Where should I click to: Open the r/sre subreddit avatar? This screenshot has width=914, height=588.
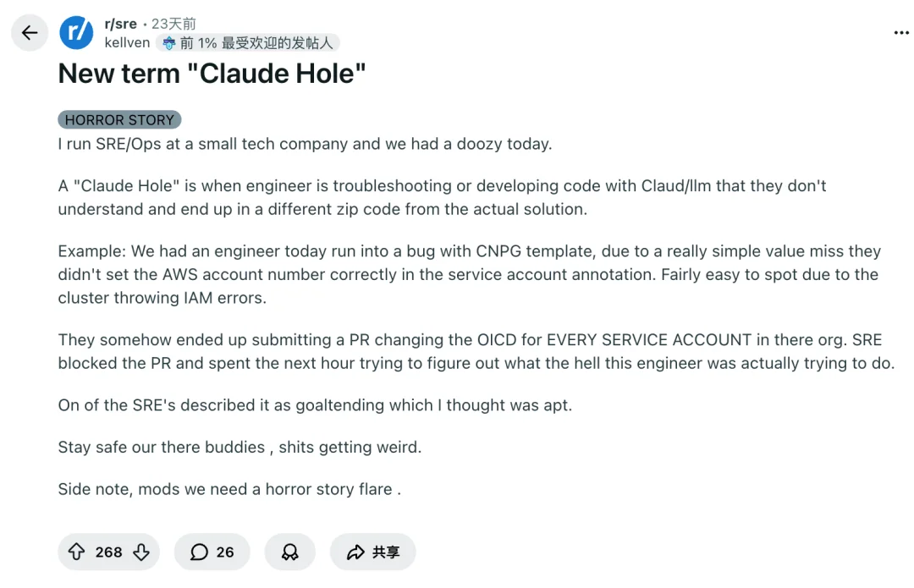click(x=76, y=33)
